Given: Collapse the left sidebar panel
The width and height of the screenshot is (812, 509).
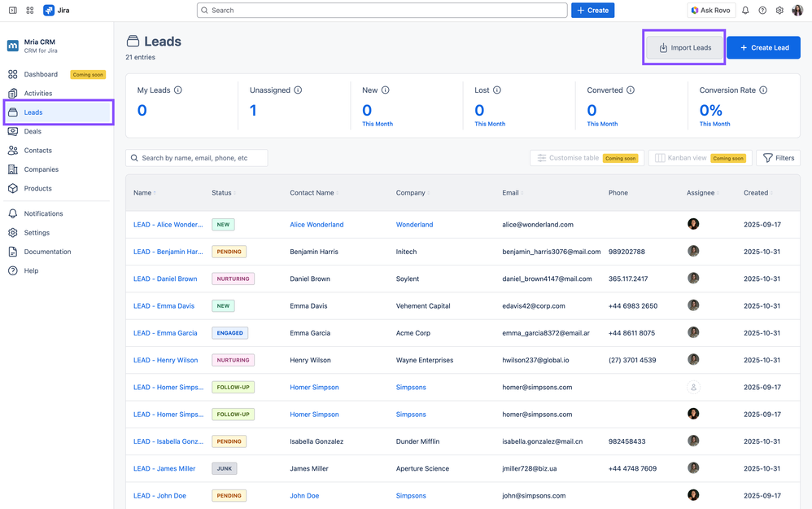Looking at the screenshot, I should click(12, 10).
